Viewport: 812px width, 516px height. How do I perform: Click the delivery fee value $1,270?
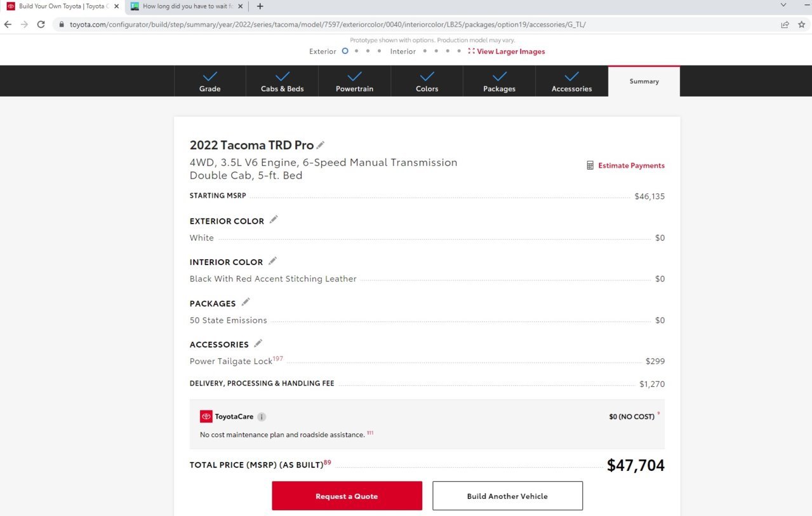(x=652, y=384)
